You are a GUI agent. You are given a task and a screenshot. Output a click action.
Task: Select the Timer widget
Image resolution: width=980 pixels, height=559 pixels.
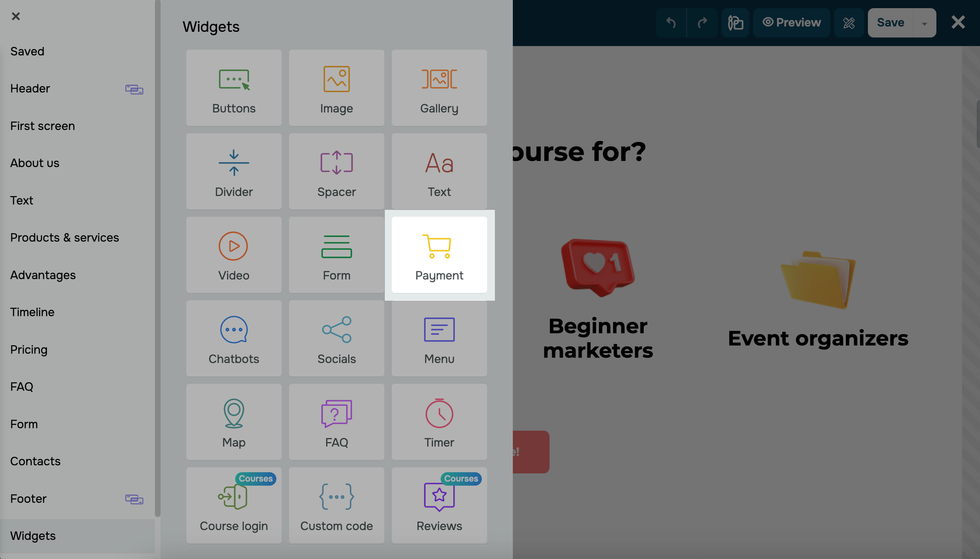[439, 422]
